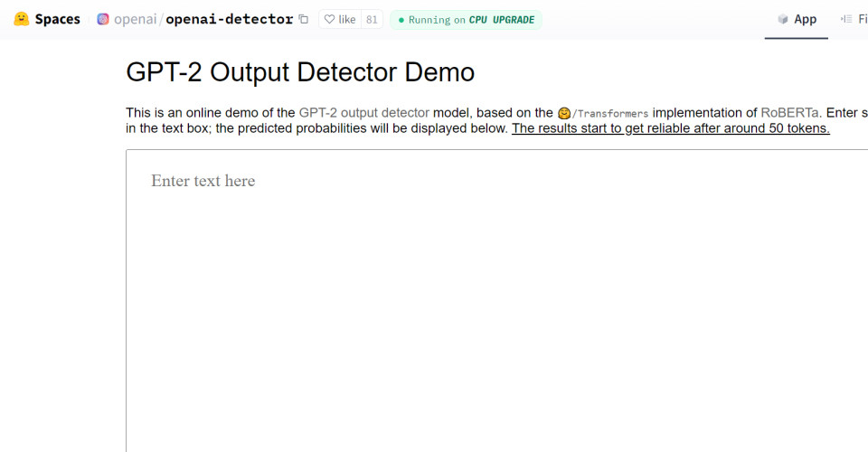The height and width of the screenshot is (452, 868).
Task: Focus the 'Enter text here' text box
Action: coord(497,298)
